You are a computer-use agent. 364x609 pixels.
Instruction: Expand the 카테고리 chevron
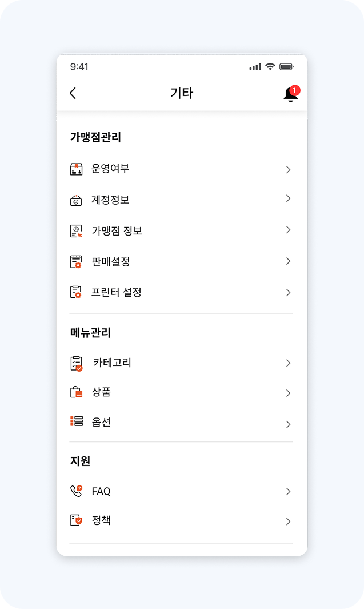(x=288, y=363)
